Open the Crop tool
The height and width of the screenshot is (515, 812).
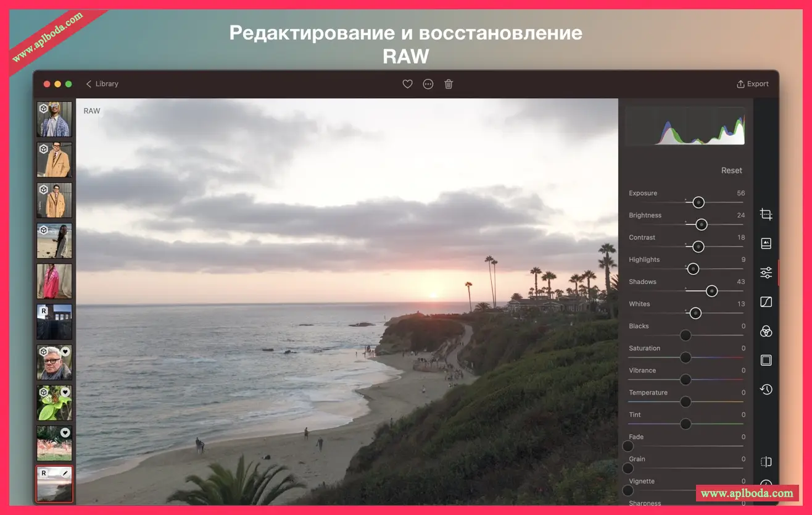point(766,215)
